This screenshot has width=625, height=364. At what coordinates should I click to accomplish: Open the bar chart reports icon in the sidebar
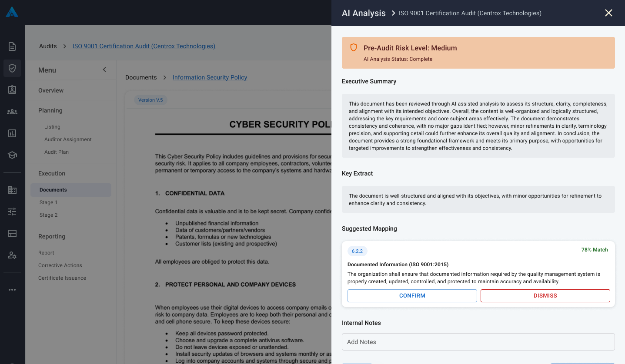point(12,133)
